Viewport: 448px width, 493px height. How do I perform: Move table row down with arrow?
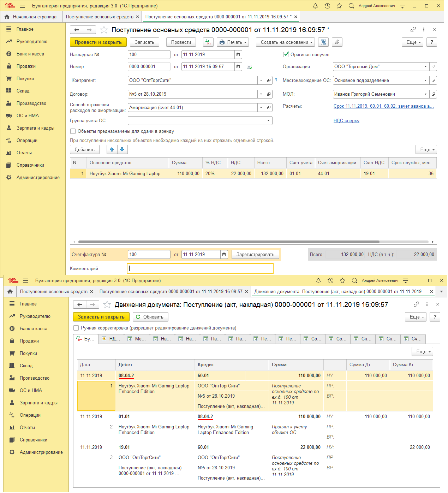tap(122, 149)
